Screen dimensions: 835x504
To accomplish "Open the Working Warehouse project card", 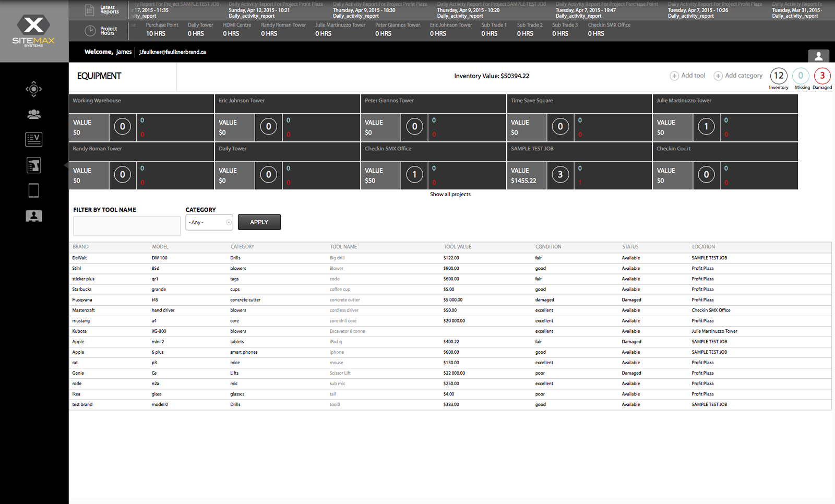I will pyautogui.click(x=141, y=117).
